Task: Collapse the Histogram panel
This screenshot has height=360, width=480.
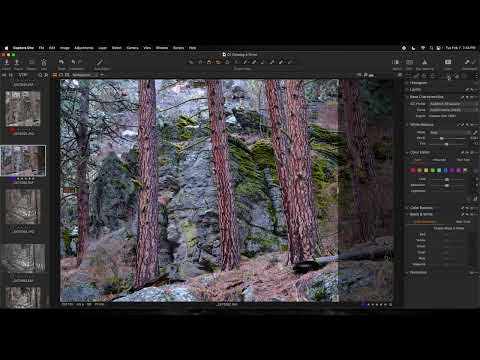Action: (407, 83)
